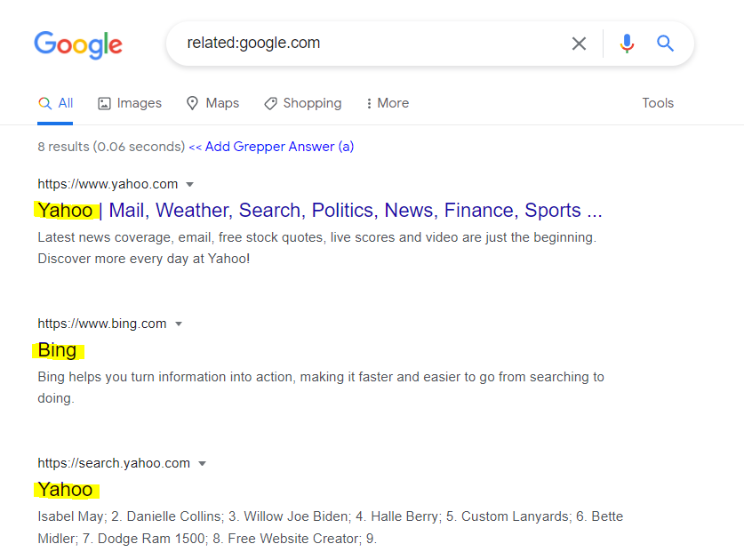Expand the More menu
Image resolution: width=744 pixels, height=560 pixels.
[387, 103]
